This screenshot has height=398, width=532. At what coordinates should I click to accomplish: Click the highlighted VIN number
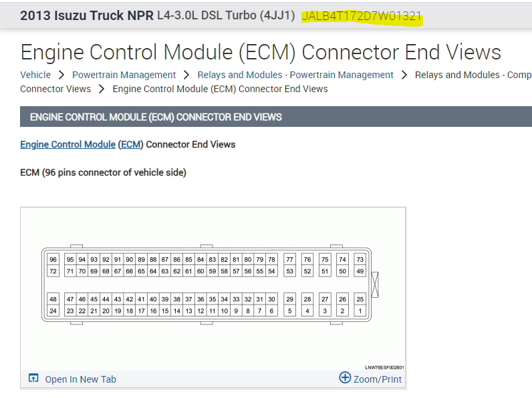coord(362,16)
